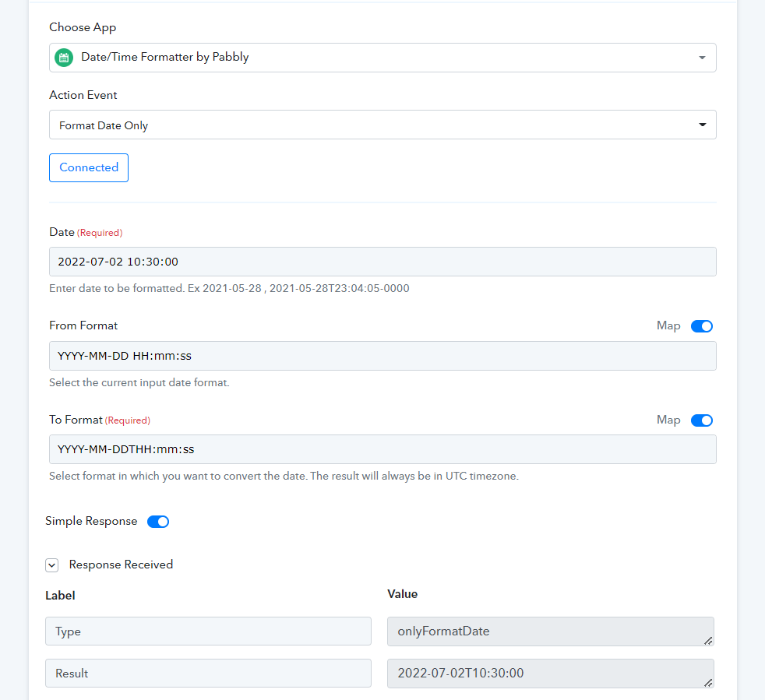Click the Date/Time Formatter calendar app icon

[x=64, y=58]
